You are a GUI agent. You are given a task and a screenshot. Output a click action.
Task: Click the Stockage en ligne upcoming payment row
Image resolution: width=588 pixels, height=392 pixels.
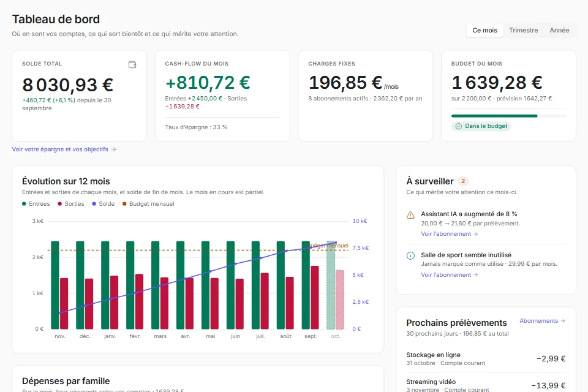click(486, 358)
